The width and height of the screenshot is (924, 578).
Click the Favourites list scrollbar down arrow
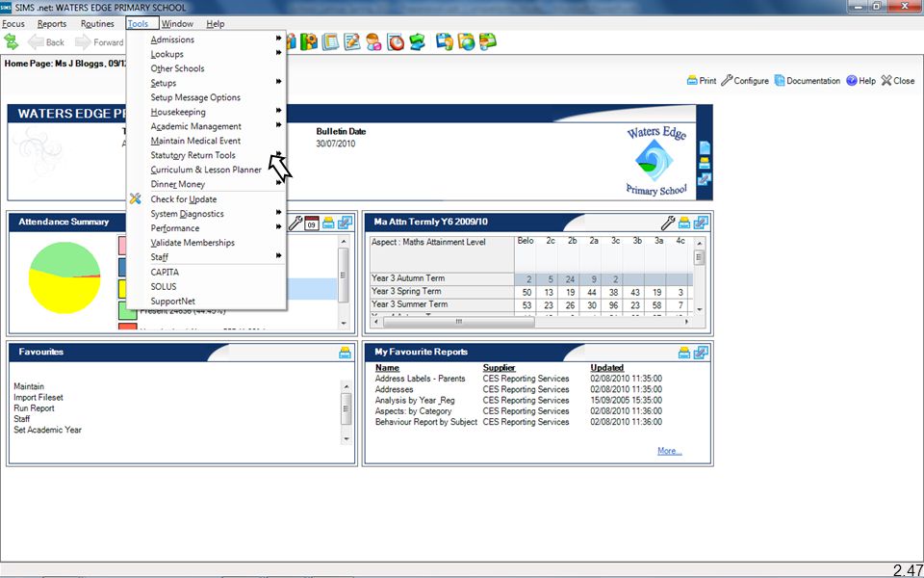[x=346, y=439]
